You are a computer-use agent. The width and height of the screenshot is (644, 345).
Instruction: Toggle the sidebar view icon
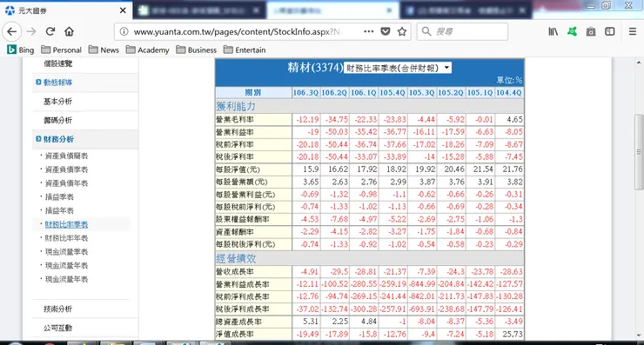(x=610, y=31)
